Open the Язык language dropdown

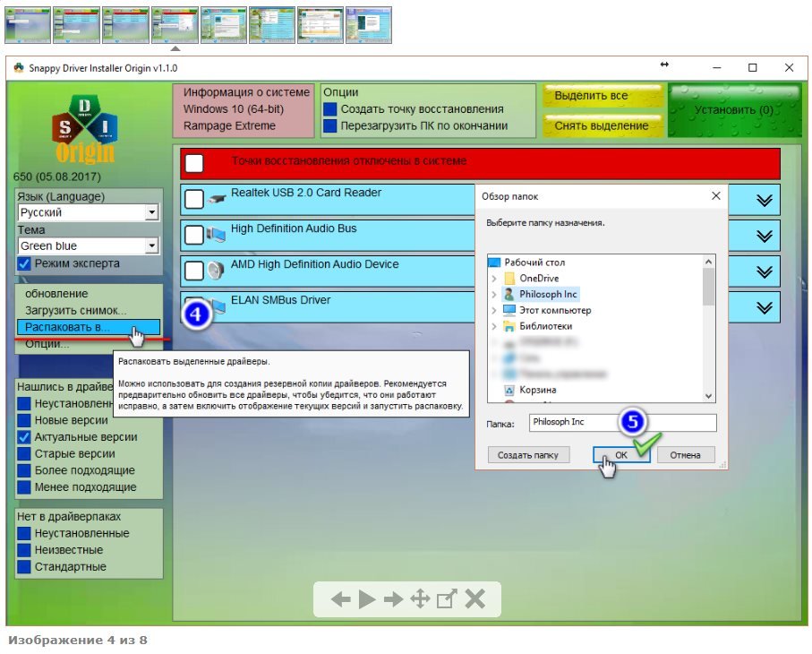(151, 213)
